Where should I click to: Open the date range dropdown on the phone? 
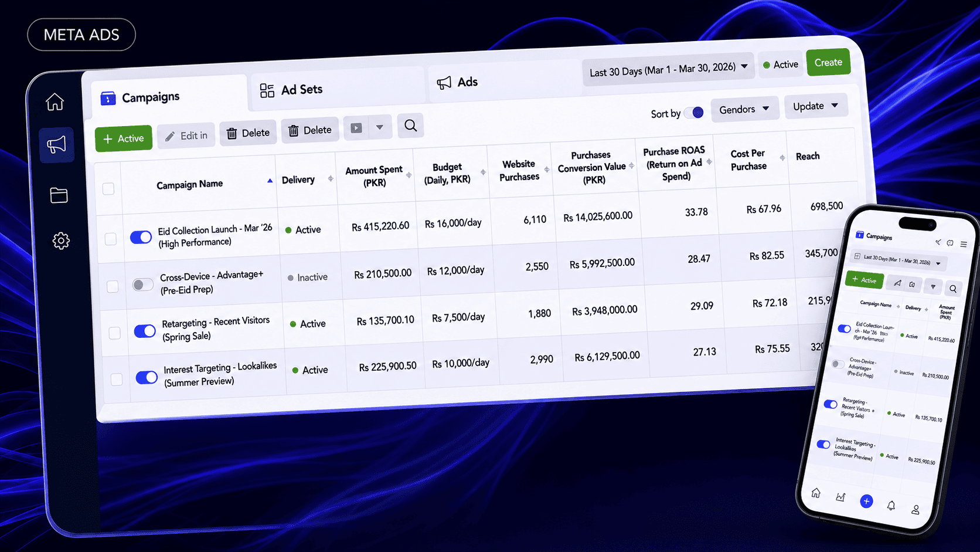(x=898, y=259)
